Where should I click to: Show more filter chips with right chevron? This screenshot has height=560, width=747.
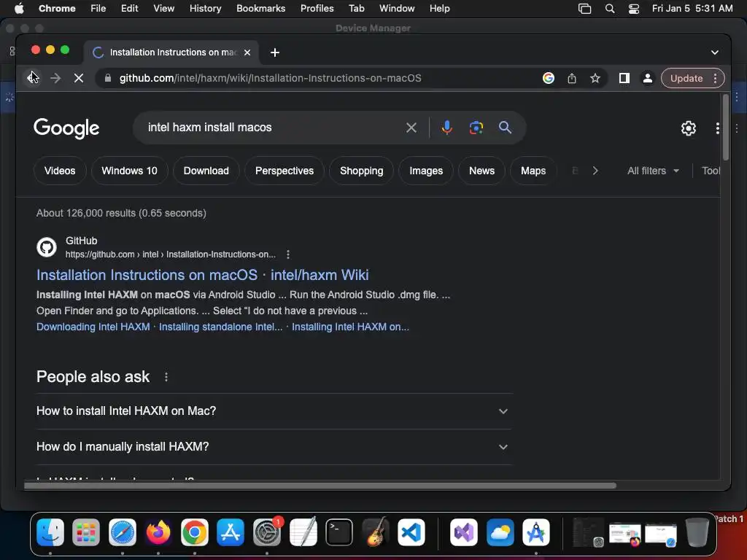tap(595, 171)
